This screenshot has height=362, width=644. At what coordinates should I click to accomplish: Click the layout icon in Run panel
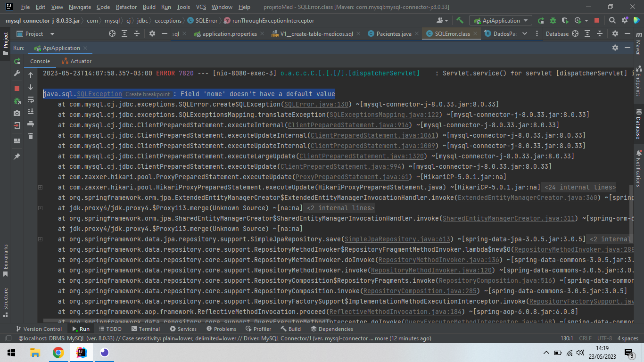17,141
